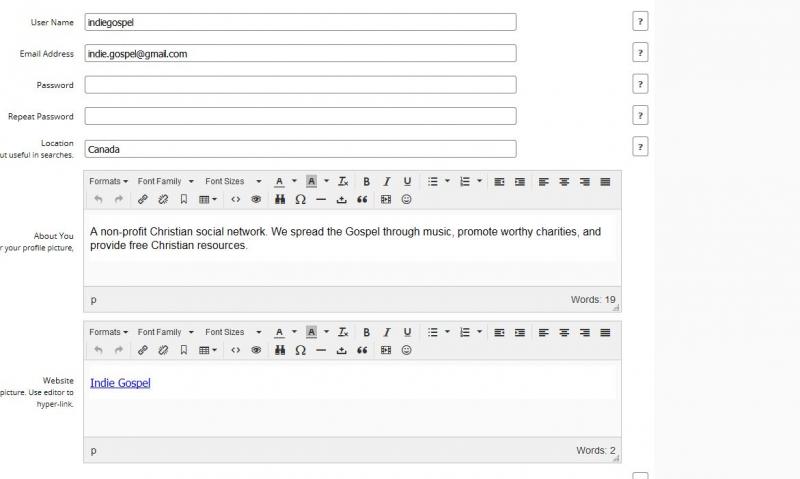Click Underline in the Website editor
800x479 pixels.
coord(407,332)
